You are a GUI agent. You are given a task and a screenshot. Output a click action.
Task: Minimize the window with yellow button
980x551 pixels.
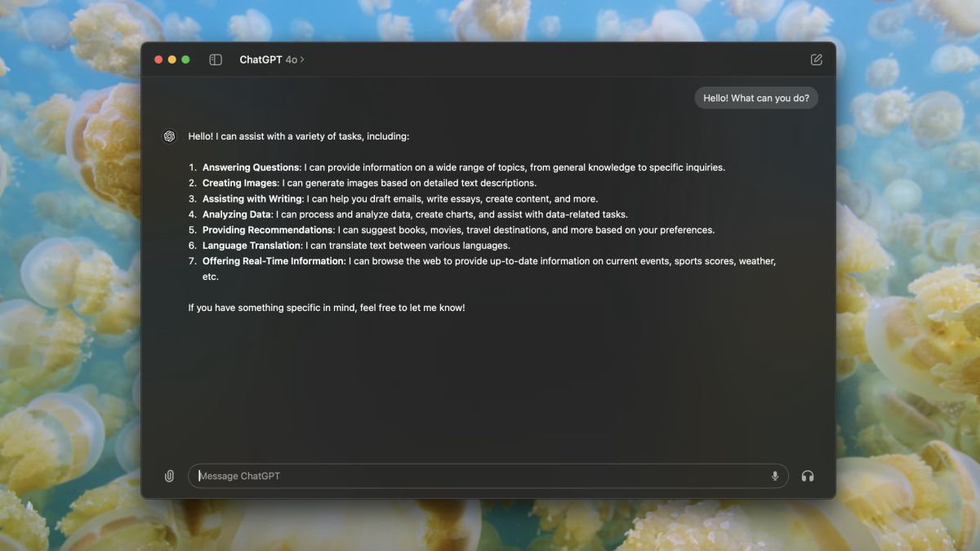point(172,60)
